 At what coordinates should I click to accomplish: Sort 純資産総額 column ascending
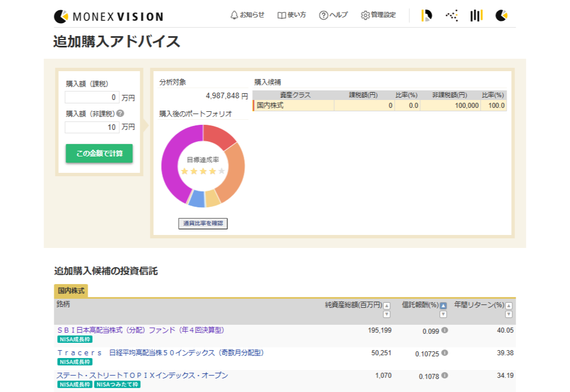(x=387, y=306)
